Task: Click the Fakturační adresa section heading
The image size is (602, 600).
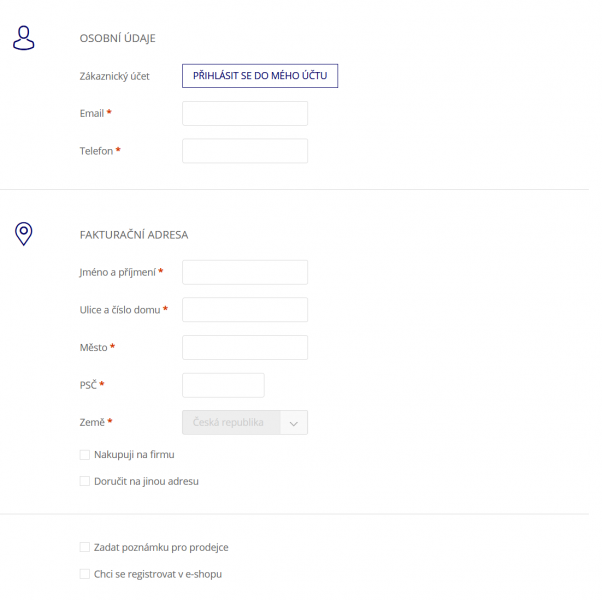Action: (134, 235)
